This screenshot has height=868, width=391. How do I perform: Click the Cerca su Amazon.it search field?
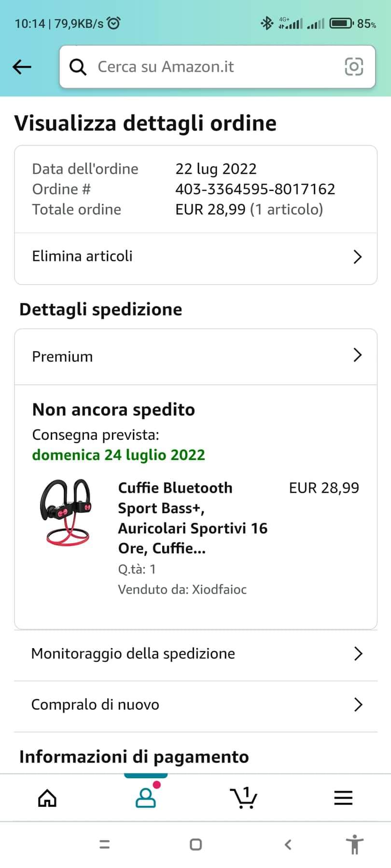pyautogui.click(x=217, y=67)
